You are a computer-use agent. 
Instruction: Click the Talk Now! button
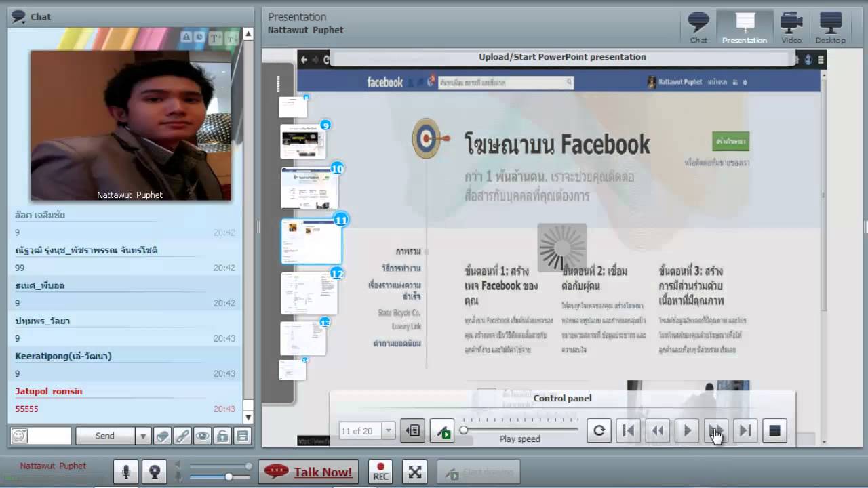click(x=309, y=472)
